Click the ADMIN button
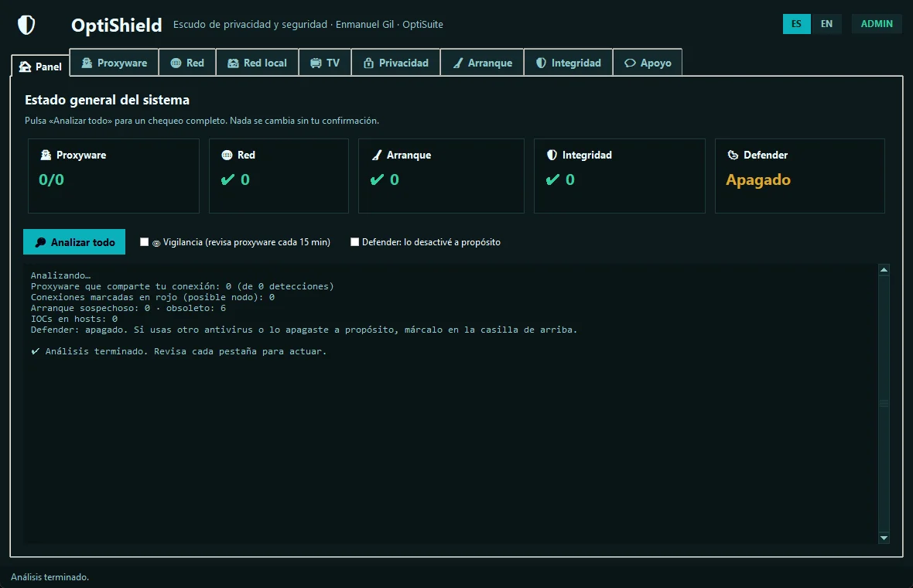This screenshot has width=913, height=588. click(x=877, y=24)
